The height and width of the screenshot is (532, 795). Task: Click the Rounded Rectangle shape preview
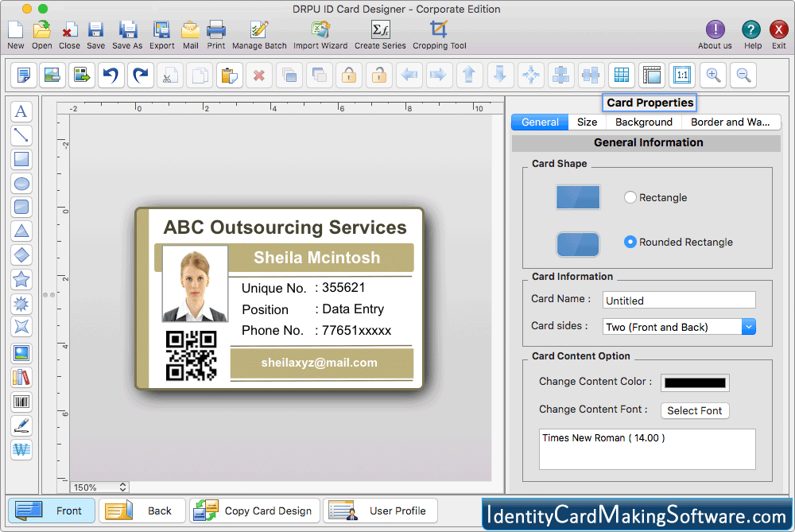(x=578, y=244)
